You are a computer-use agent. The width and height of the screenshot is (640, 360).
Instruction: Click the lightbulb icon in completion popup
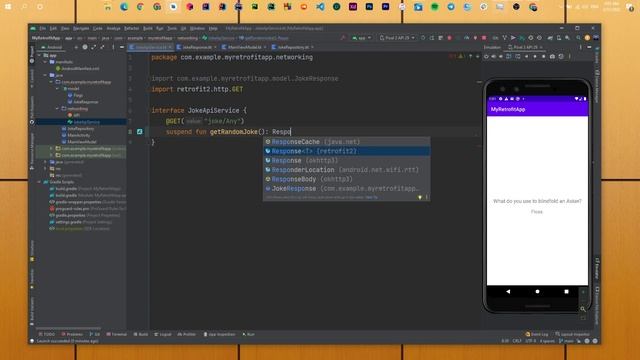[x=420, y=198]
